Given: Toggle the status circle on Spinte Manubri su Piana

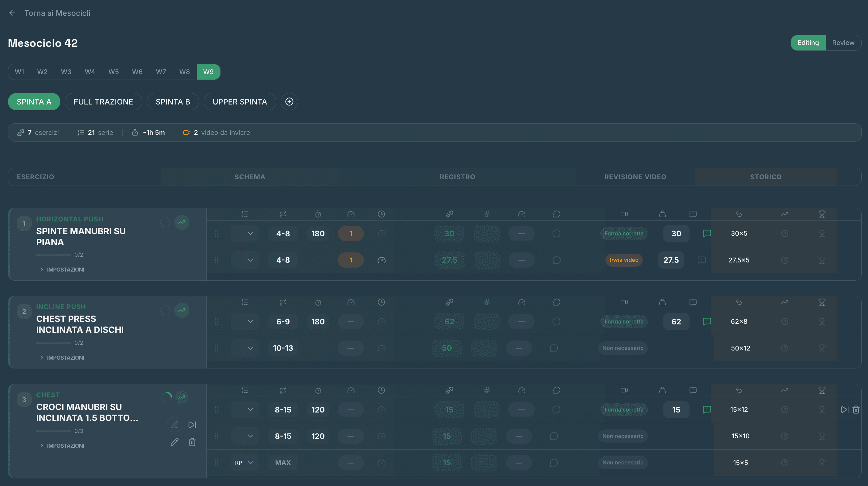Looking at the screenshot, I should coord(165,222).
